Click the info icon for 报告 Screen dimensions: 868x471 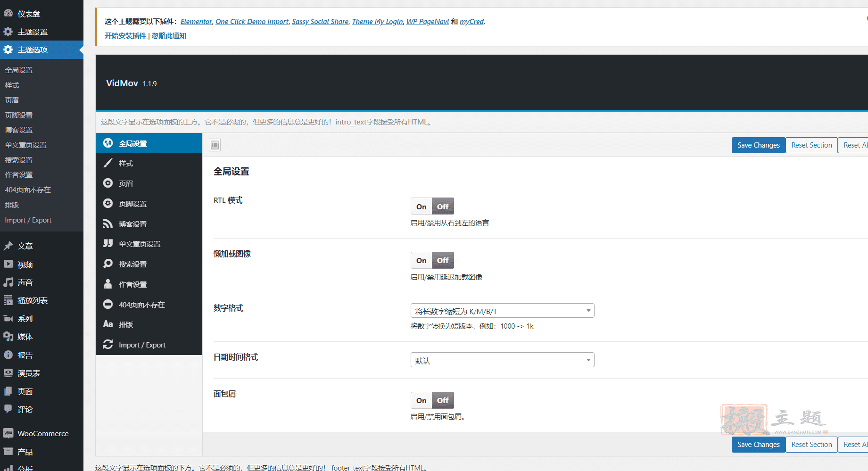[x=8, y=355]
